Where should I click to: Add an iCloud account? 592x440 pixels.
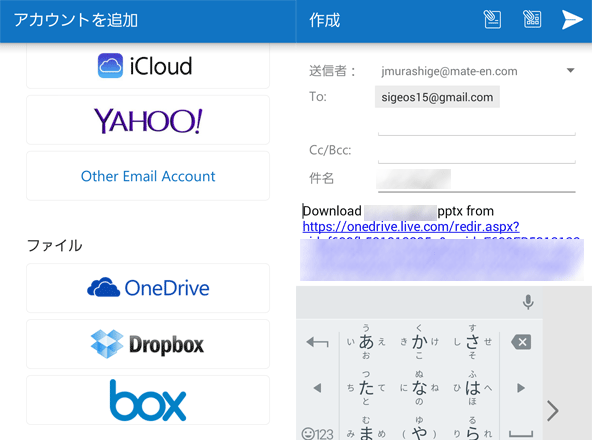click(x=148, y=66)
